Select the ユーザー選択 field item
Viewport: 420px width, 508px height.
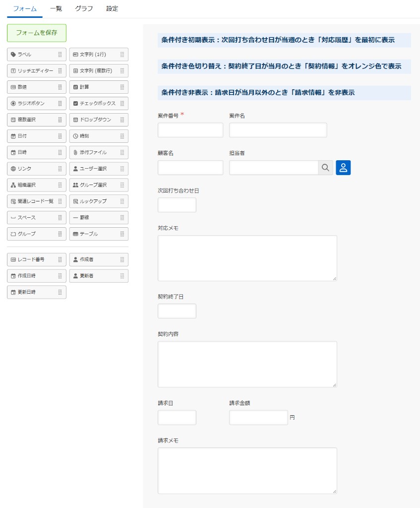(x=99, y=169)
